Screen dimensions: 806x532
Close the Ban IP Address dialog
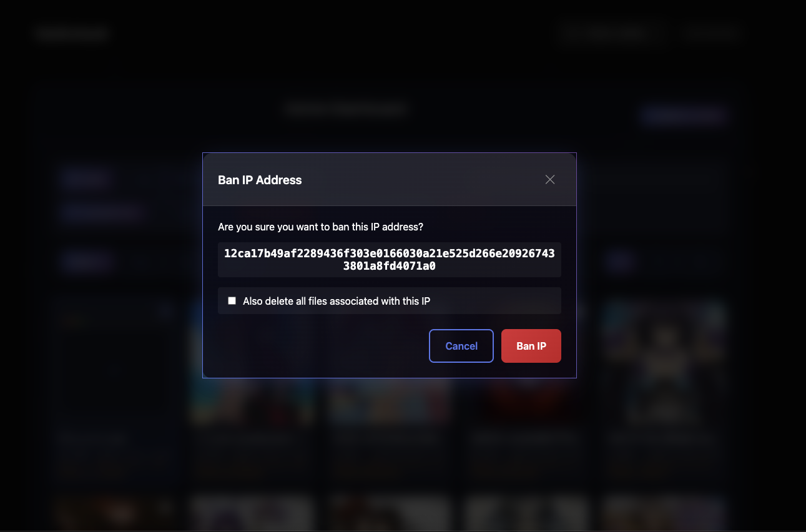point(550,180)
